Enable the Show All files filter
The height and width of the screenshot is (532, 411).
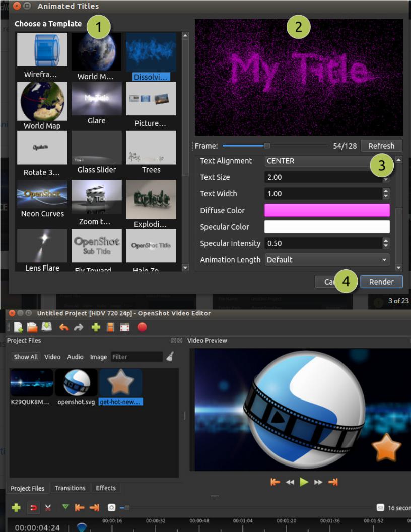26,357
